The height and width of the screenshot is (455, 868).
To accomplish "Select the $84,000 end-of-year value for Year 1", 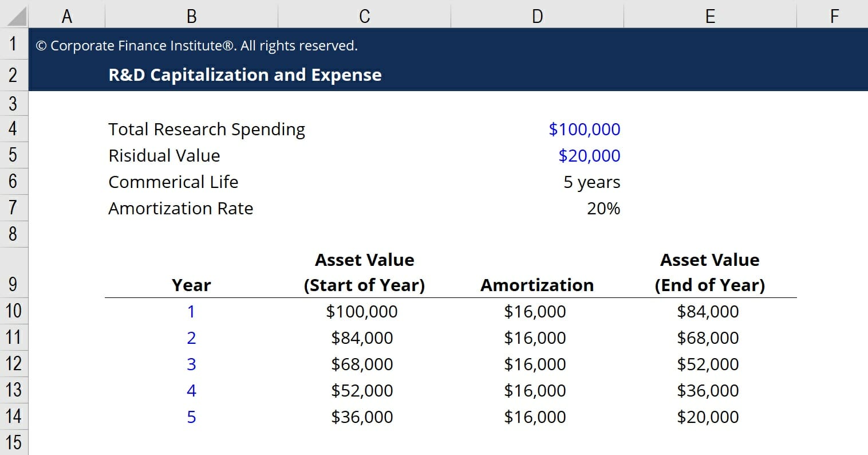I will pos(708,311).
